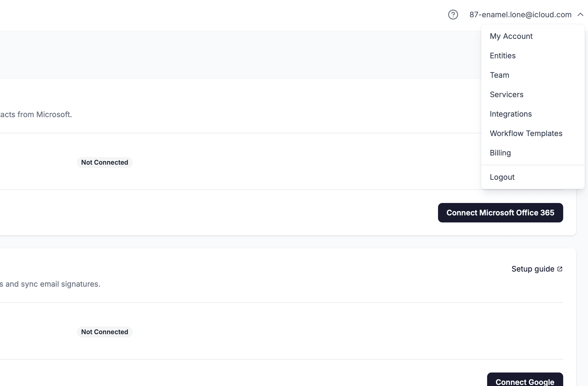Go to Servicers in menu
The width and height of the screenshot is (588, 386).
pos(506,94)
